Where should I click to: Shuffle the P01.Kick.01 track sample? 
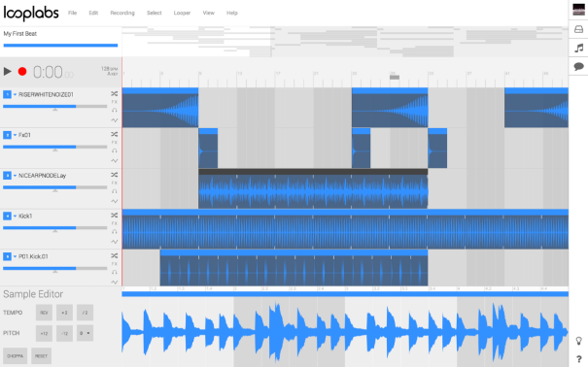pyautogui.click(x=115, y=255)
